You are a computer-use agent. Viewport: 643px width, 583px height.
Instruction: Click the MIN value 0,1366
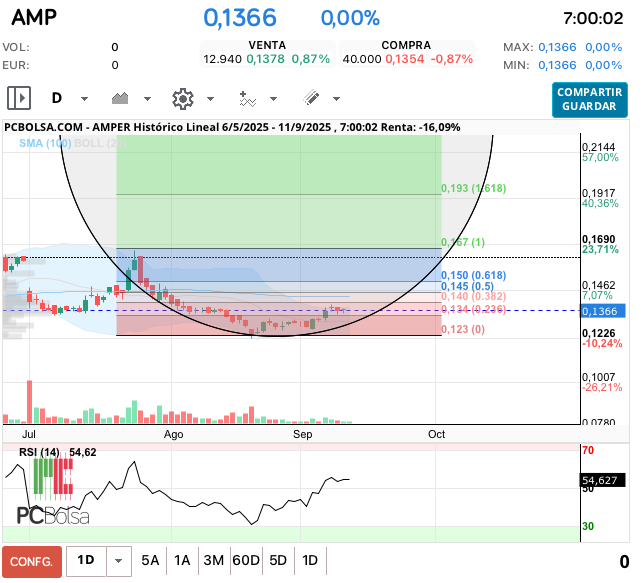click(557, 65)
